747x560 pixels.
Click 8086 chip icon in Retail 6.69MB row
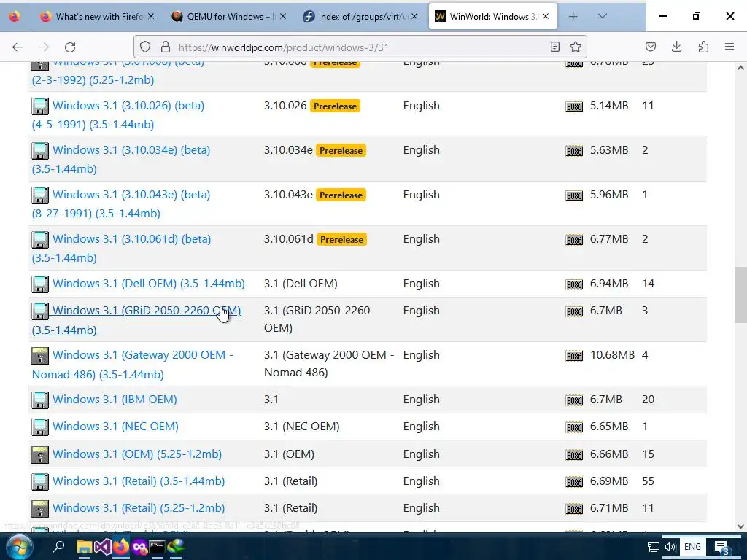574,483
